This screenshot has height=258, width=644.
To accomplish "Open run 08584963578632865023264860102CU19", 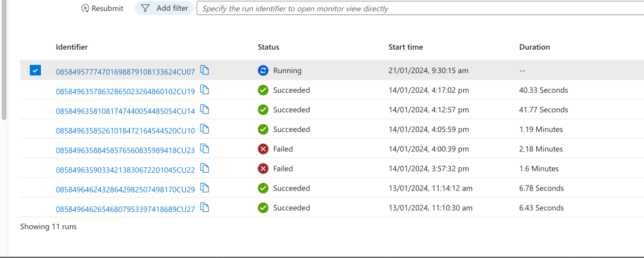I will pos(125,91).
